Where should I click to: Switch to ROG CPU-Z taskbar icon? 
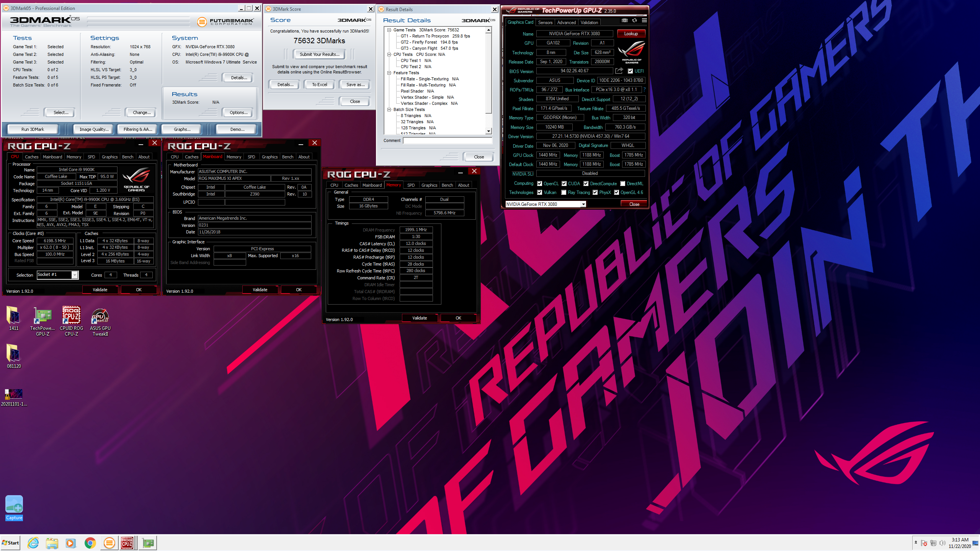pyautogui.click(x=127, y=543)
